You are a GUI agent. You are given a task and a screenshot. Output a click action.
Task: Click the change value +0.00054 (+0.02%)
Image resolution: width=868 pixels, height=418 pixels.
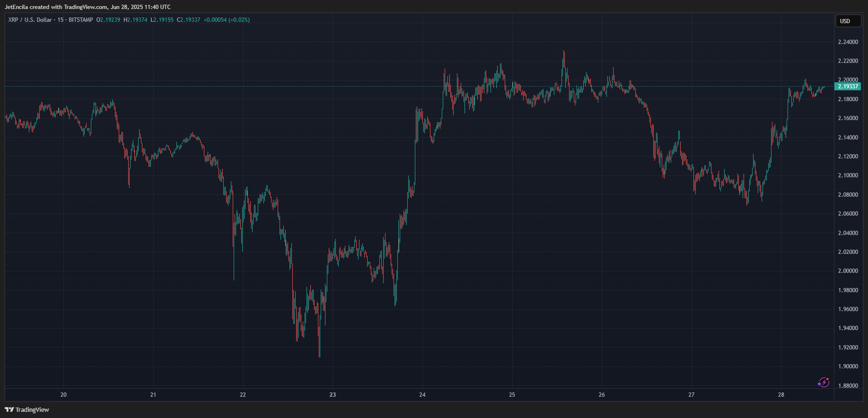[x=227, y=20]
